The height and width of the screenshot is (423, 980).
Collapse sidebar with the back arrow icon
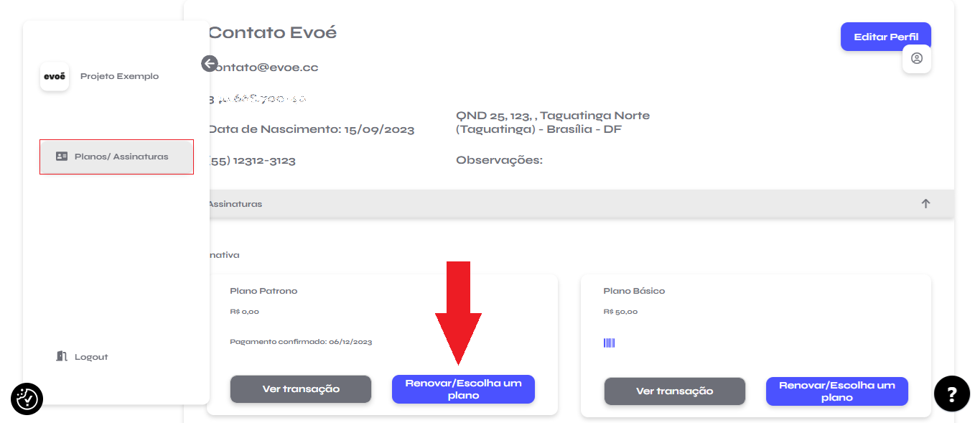(x=210, y=64)
